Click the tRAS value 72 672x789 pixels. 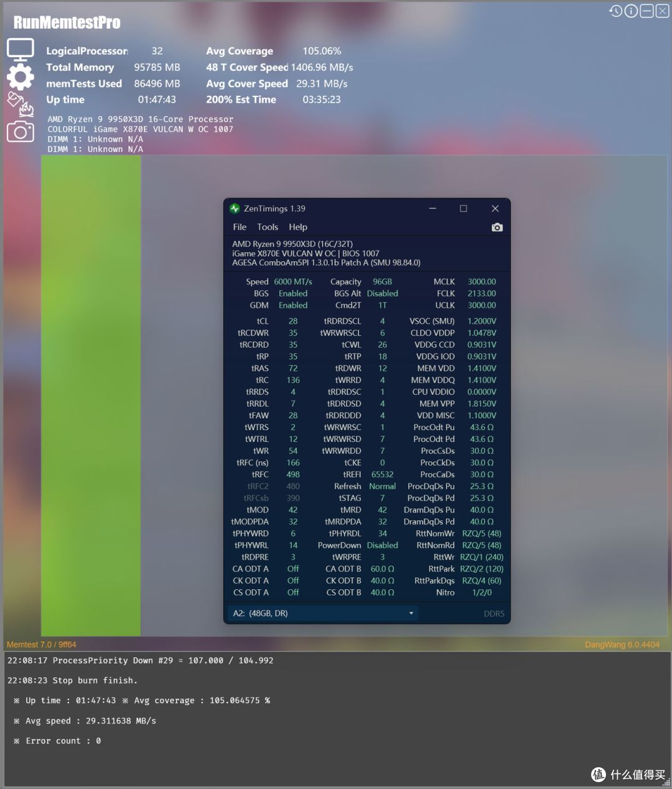point(293,369)
